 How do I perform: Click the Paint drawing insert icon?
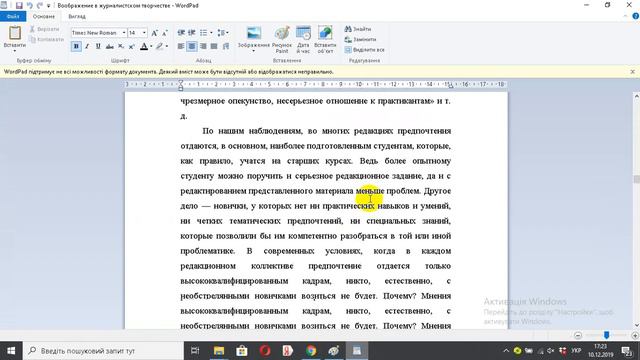(282, 33)
